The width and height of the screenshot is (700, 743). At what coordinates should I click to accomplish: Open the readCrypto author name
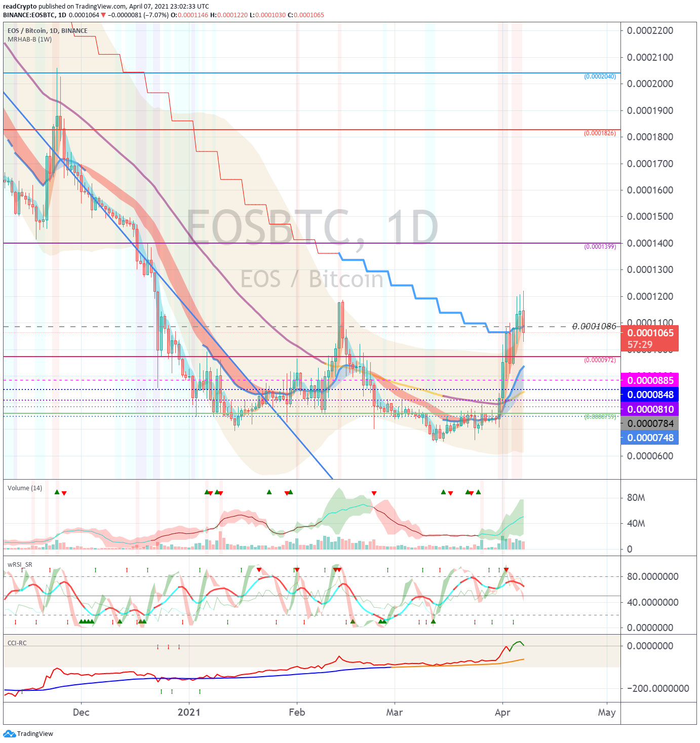point(20,7)
